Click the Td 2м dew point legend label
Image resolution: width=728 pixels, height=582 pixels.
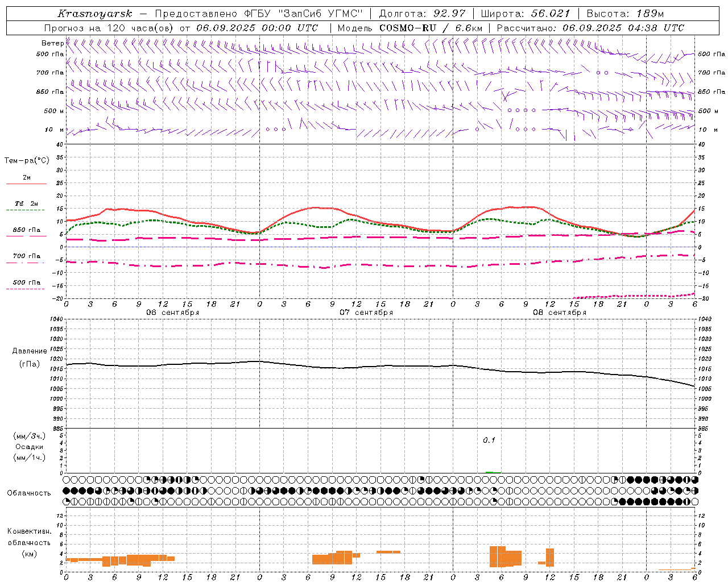coord(26,203)
